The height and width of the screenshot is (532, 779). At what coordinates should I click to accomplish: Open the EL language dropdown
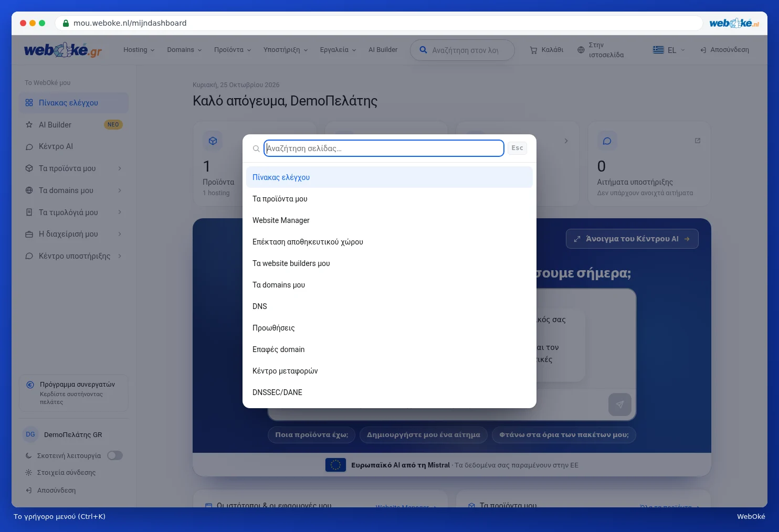point(669,50)
